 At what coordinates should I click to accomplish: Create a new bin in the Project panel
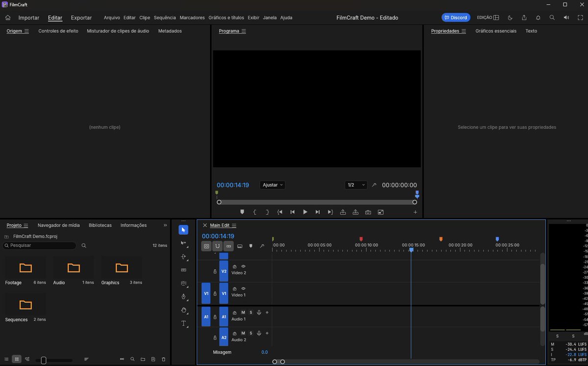[x=143, y=359]
